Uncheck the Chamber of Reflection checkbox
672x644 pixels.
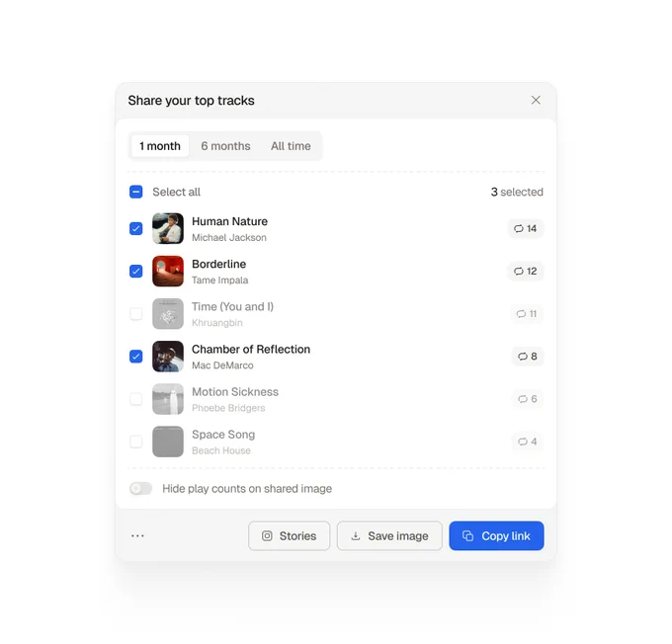(x=135, y=357)
